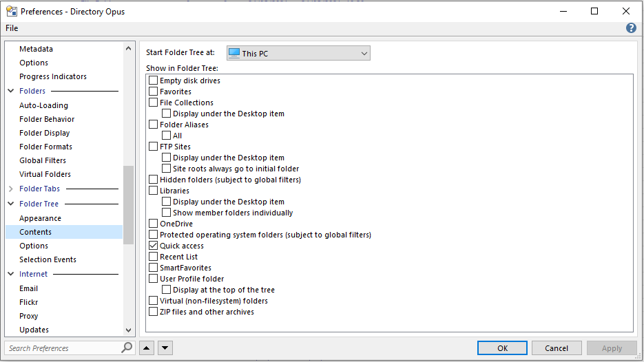
Task: Check Virtual (non-filesystem) folders
Action: pos(153,301)
